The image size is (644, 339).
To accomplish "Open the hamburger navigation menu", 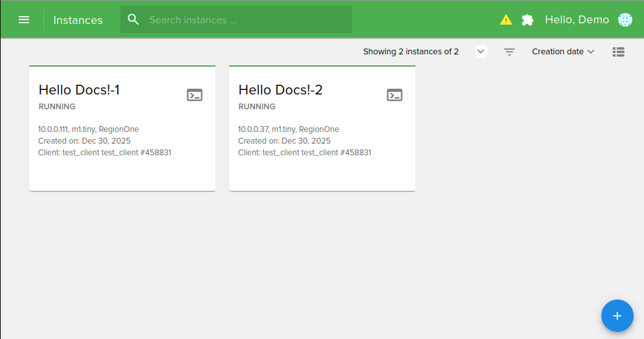I will coord(24,19).
